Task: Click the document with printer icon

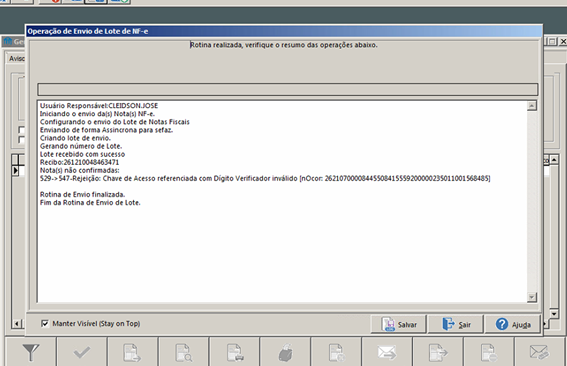Action: tap(234, 353)
